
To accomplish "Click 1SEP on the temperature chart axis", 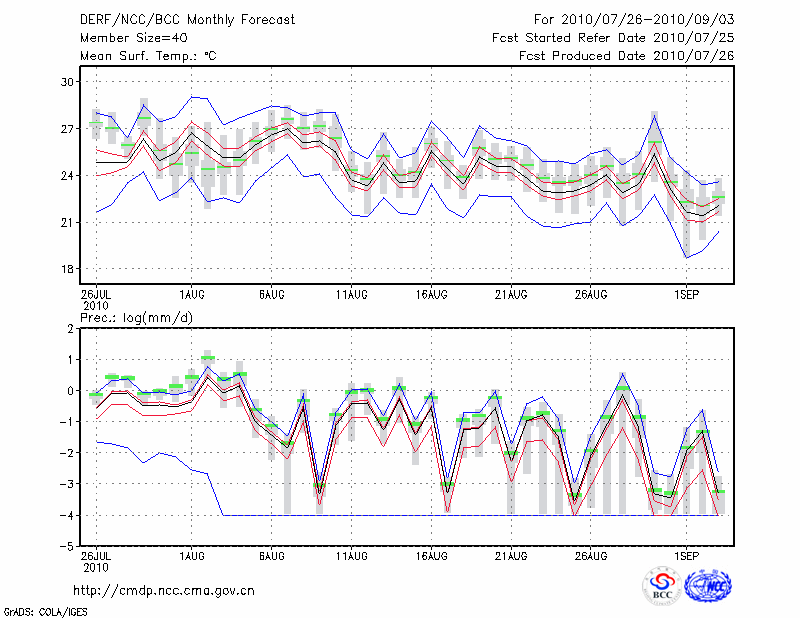I will coord(686,295).
